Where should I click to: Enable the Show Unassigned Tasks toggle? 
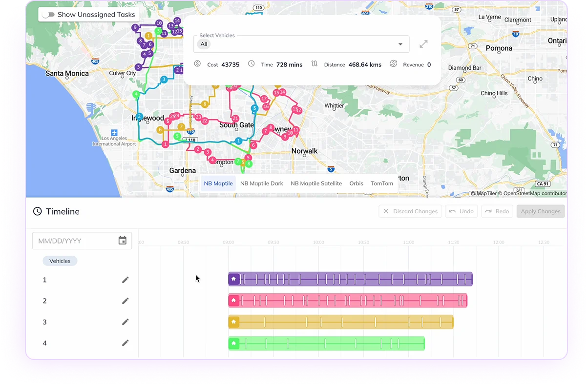coord(48,15)
